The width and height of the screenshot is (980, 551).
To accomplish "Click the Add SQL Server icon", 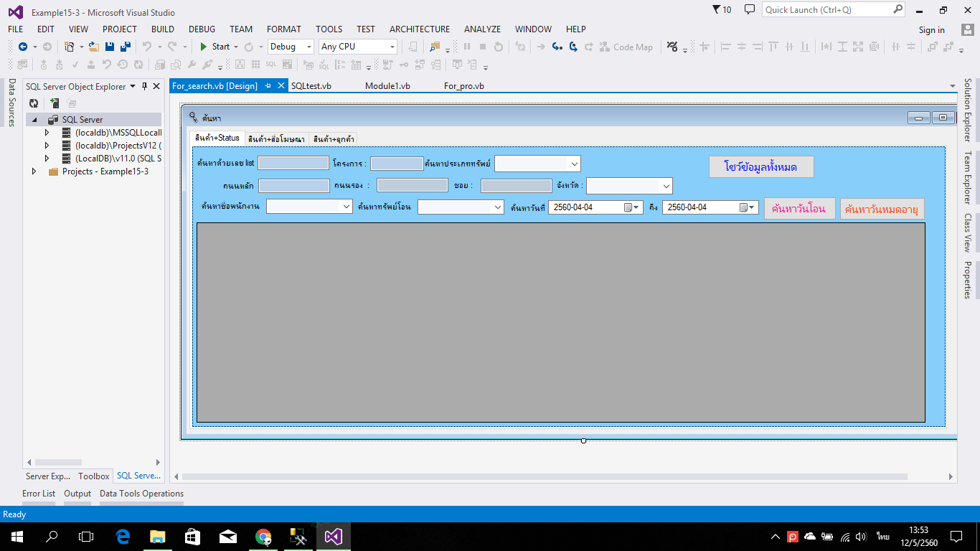I will (x=54, y=103).
